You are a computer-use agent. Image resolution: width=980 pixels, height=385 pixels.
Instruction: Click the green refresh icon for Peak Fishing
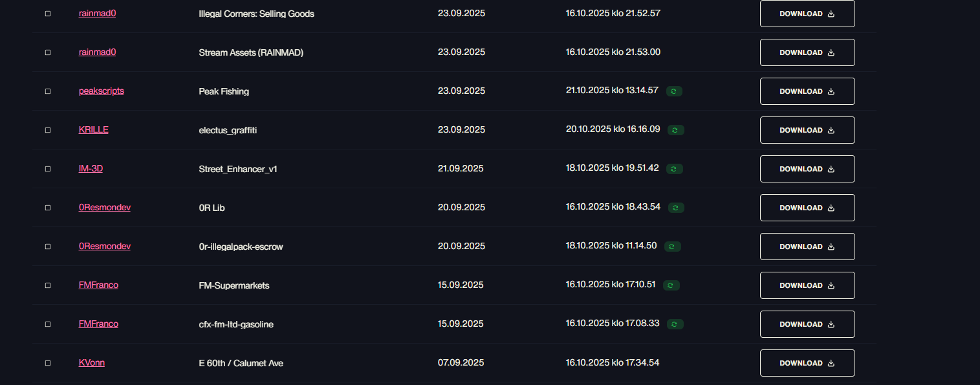pyautogui.click(x=674, y=91)
